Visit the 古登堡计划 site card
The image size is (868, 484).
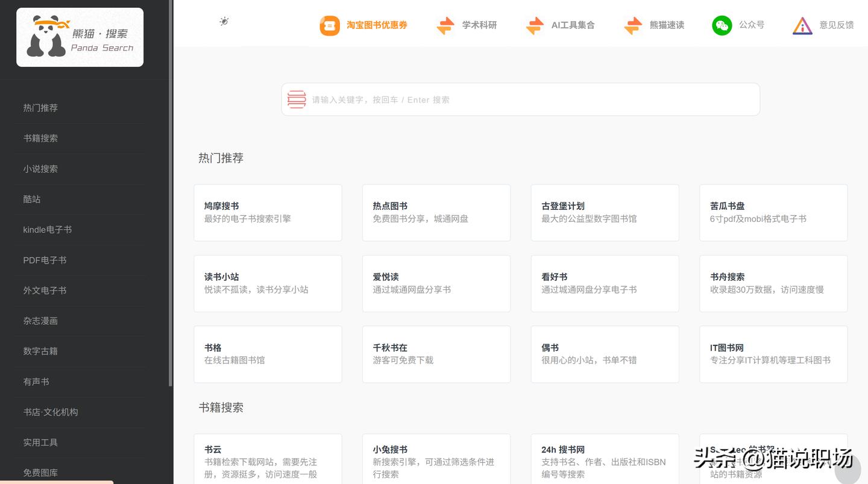coord(605,212)
